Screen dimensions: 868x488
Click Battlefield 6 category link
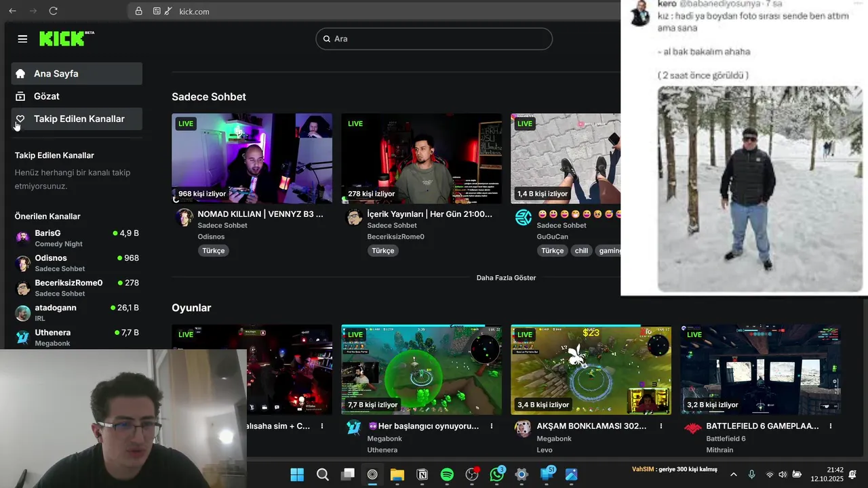click(726, 439)
